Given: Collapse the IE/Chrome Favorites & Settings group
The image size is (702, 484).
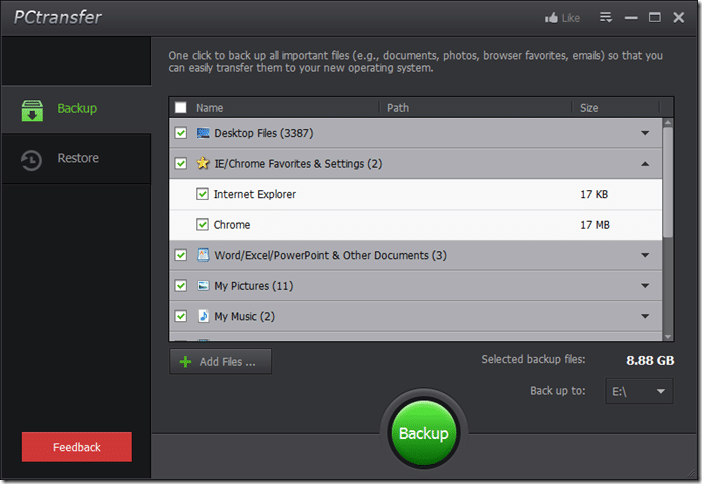Looking at the screenshot, I should 645,163.
